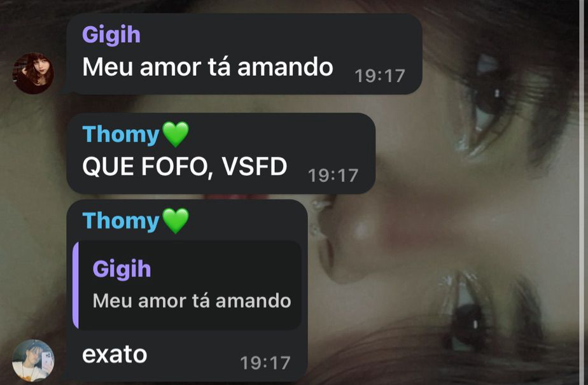This screenshot has width=588, height=385.
Task: Select the message 'QUE FOFO, VSFD'
Action: tap(185, 167)
